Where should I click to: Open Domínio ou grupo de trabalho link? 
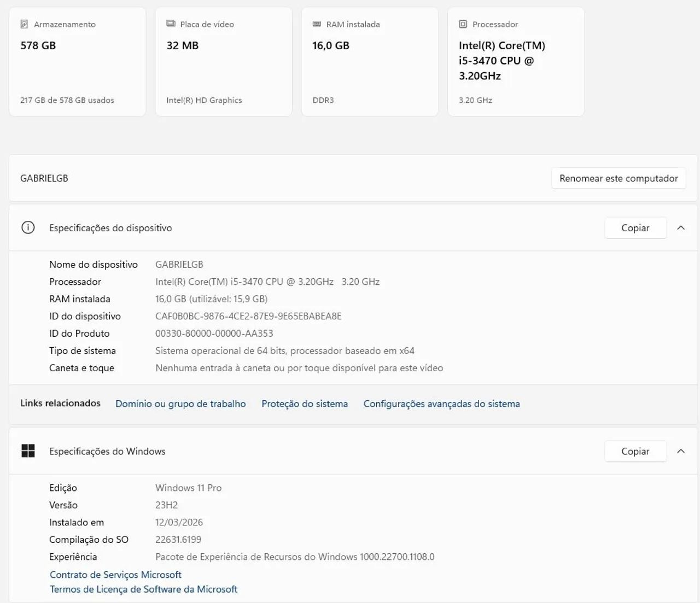click(x=180, y=404)
